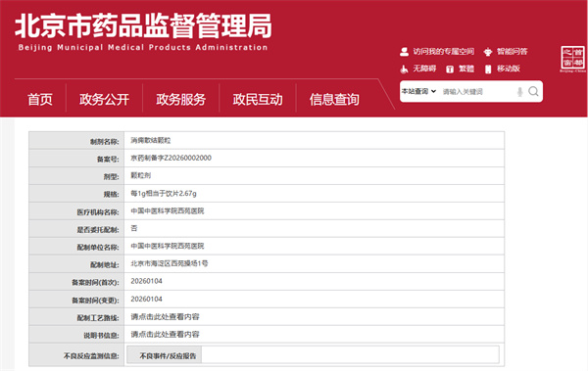
Task: Click the Beijing-China capital logo
Action: [572, 59]
